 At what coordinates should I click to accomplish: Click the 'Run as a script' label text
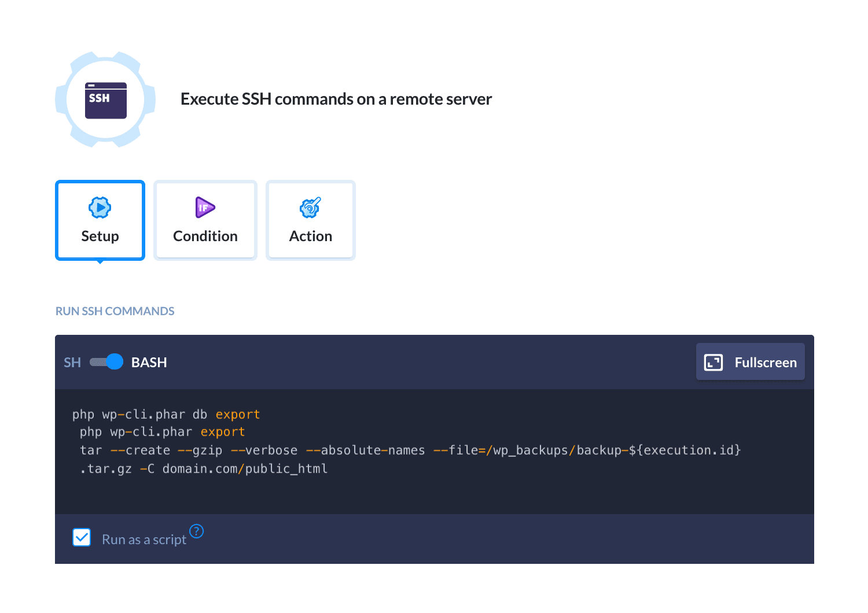pyautogui.click(x=144, y=540)
